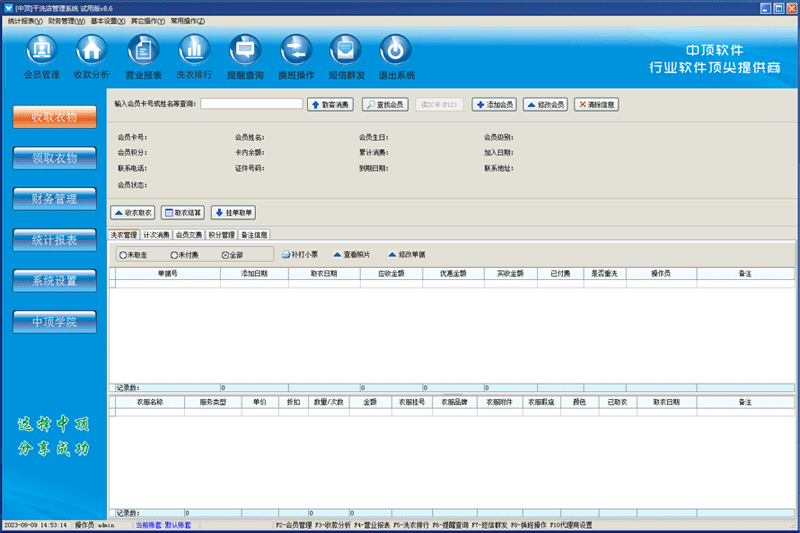Click 收衣取衣 button
The image size is (800, 533).
pyautogui.click(x=133, y=213)
